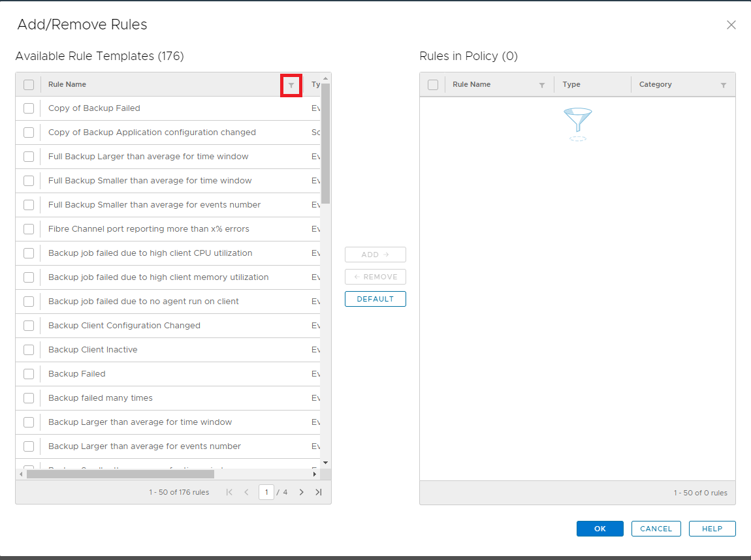Jump to first page of rule templates
751x560 pixels.
(229, 491)
